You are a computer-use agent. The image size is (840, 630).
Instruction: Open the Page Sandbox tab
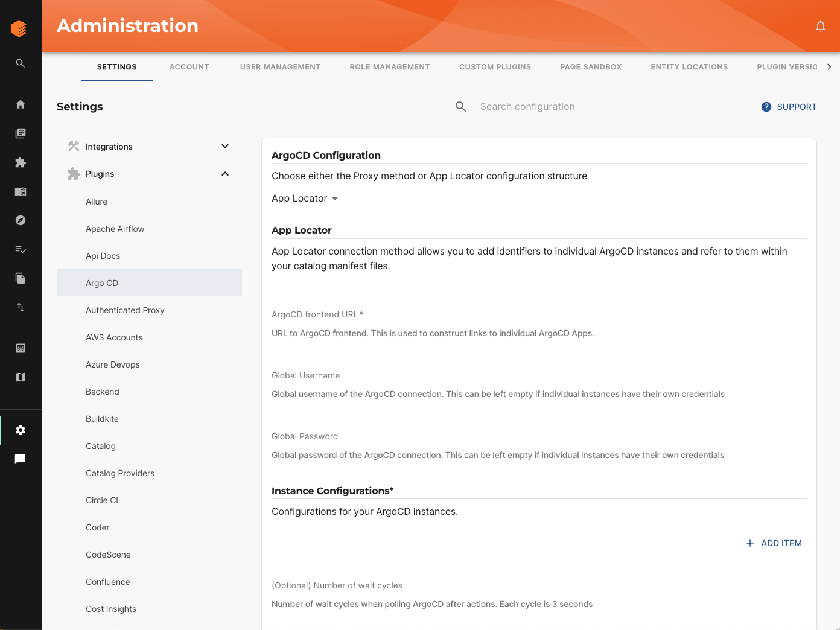pos(591,67)
